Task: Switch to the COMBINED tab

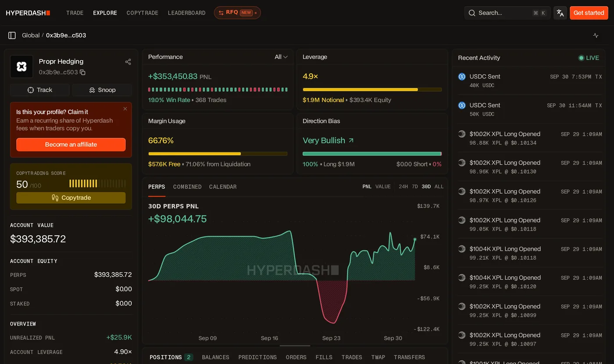Action: (187, 187)
